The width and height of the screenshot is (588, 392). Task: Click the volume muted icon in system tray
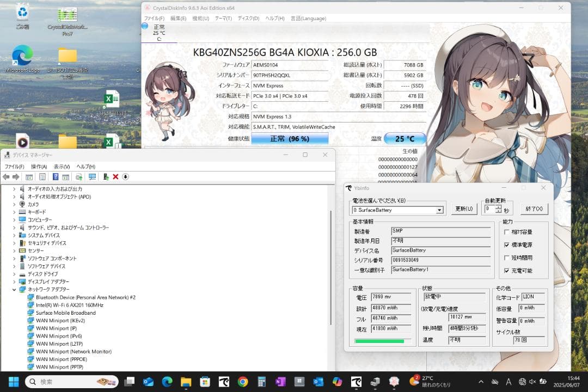[532, 382]
